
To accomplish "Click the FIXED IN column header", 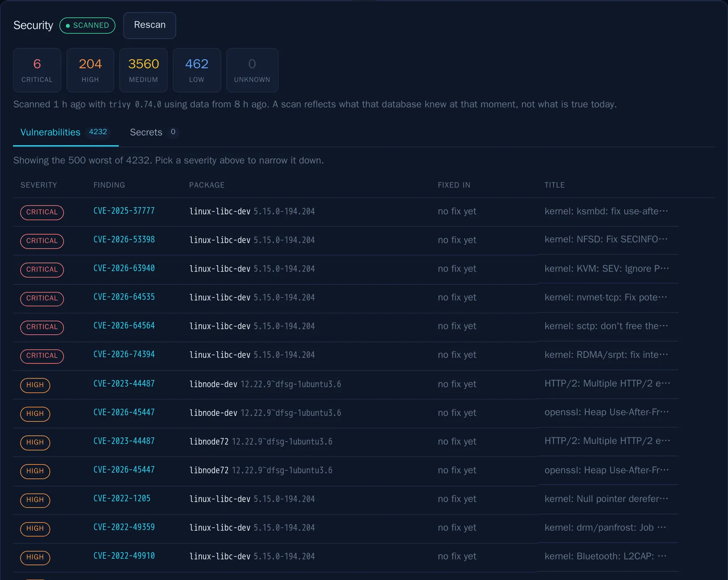I will (454, 185).
